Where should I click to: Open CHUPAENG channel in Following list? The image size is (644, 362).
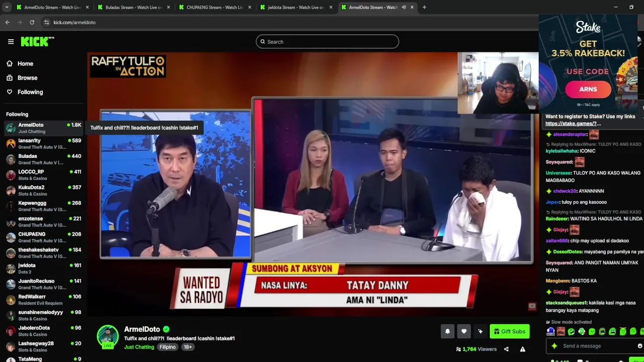[x=43, y=237]
